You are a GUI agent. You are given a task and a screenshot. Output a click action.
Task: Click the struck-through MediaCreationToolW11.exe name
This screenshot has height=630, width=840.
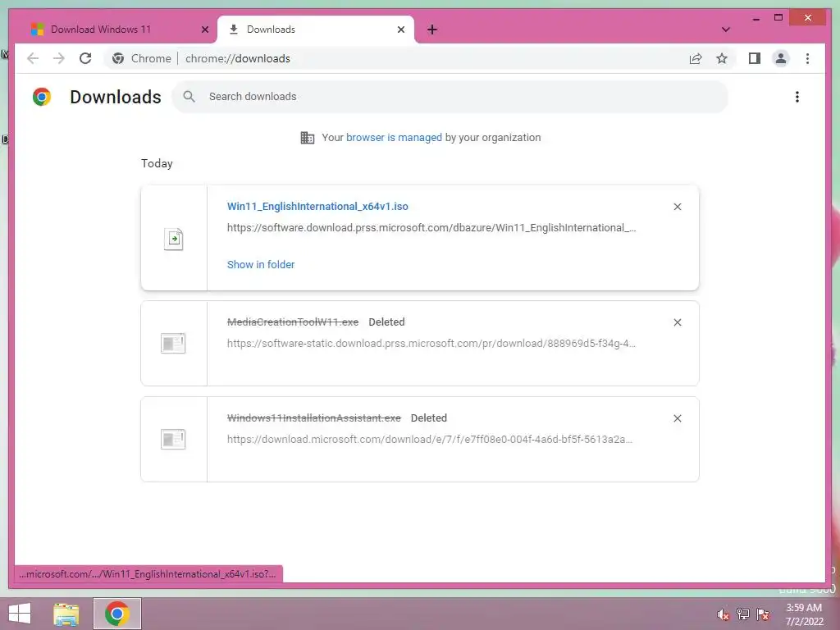point(293,322)
